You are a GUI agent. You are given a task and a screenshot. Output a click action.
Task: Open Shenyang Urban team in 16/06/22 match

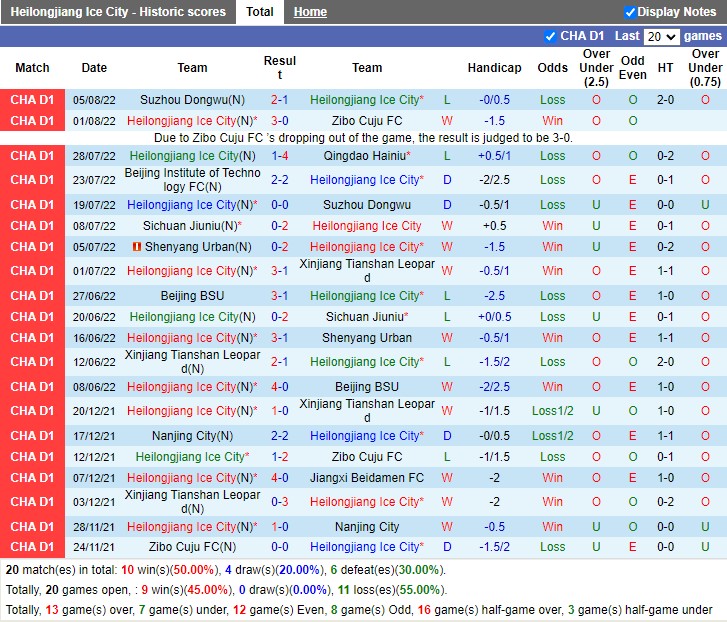click(366, 338)
